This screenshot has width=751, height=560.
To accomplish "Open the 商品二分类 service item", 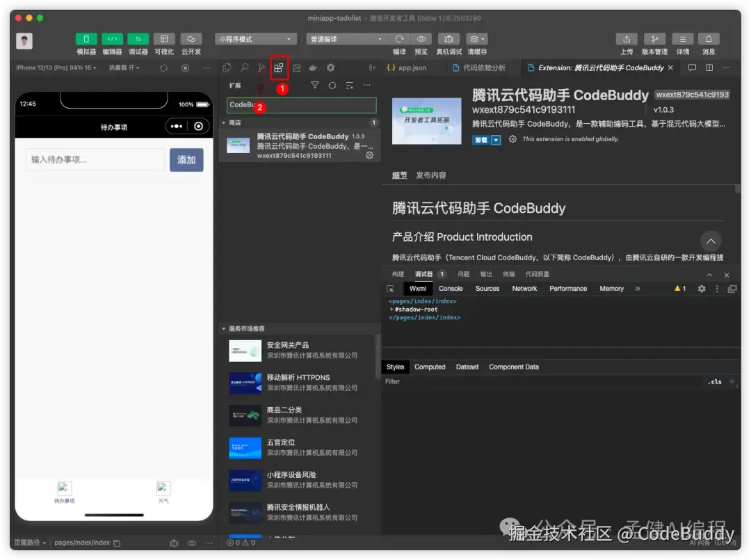I will (x=300, y=415).
